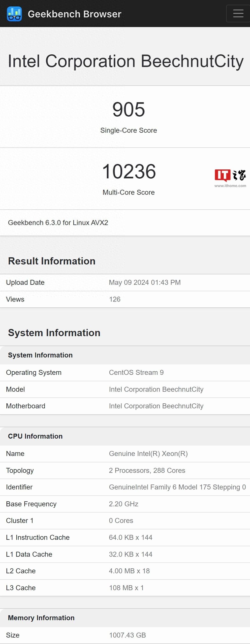250x644 pixels.
Task: Open the hamburger navigation menu
Action: click(x=238, y=13)
